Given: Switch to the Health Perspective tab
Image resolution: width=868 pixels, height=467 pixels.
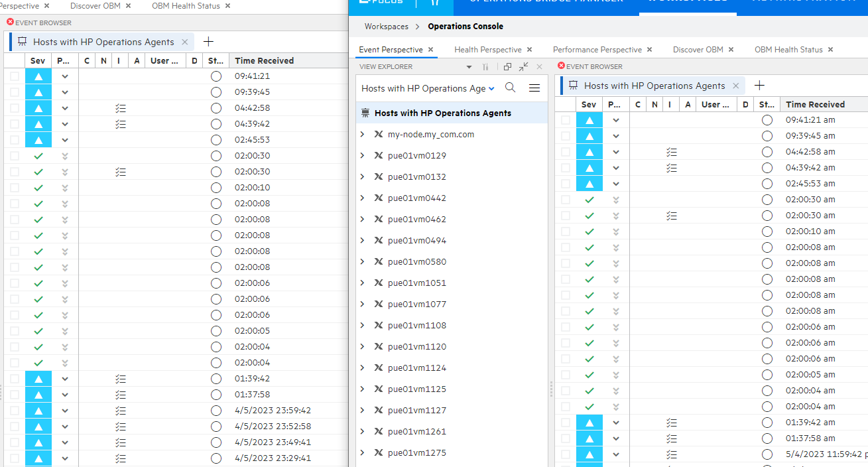Looking at the screenshot, I should point(489,49).
